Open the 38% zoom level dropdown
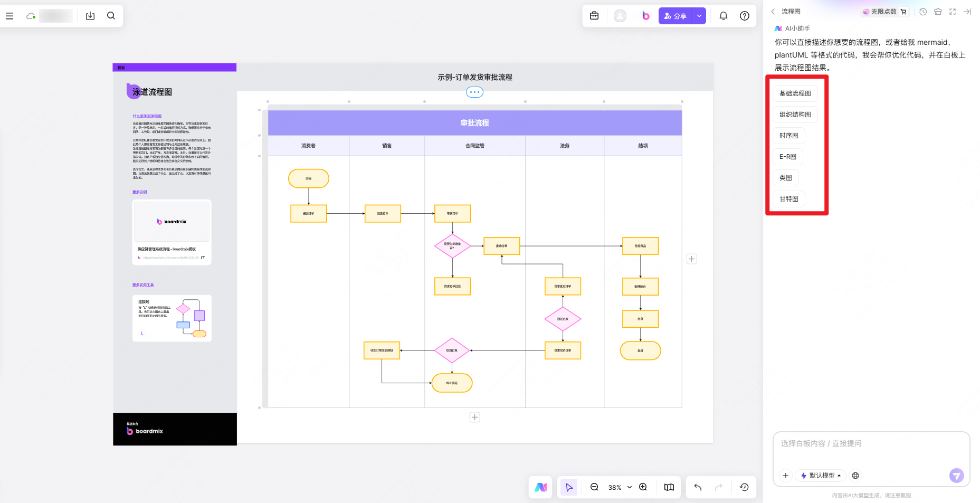Screen dimensions: 980x503 (620, 487)
